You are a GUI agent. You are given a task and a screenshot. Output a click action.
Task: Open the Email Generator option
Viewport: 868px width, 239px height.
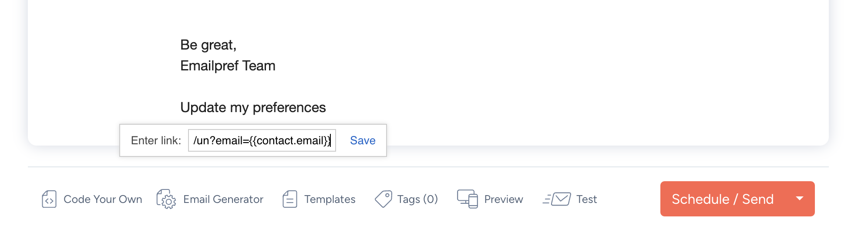point(223,199)
